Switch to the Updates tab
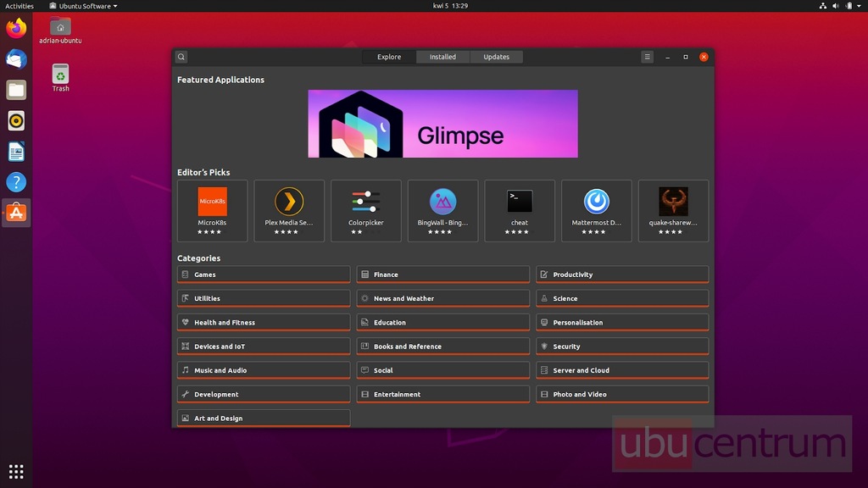The image size is (868, 488). click(x=496, y=57)
